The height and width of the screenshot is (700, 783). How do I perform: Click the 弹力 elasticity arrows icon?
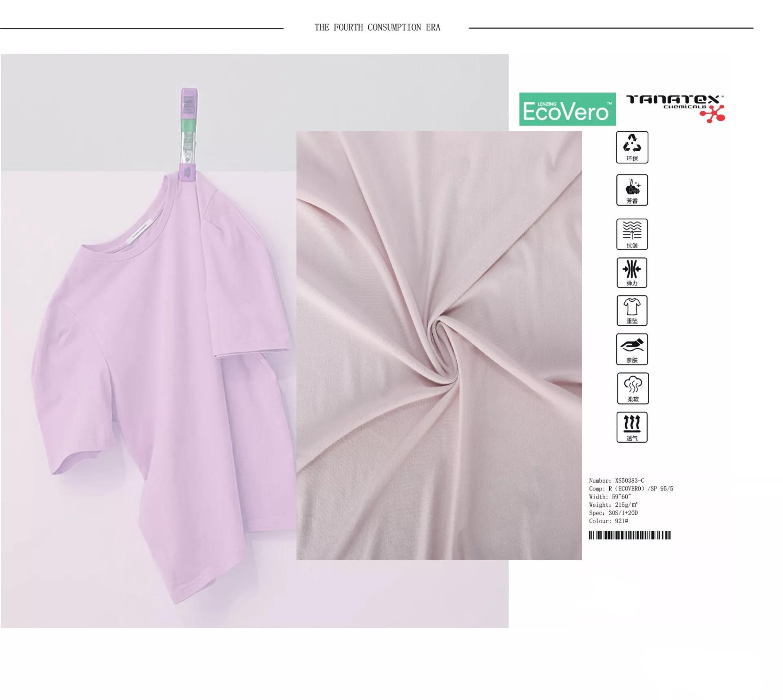[632, 272]
